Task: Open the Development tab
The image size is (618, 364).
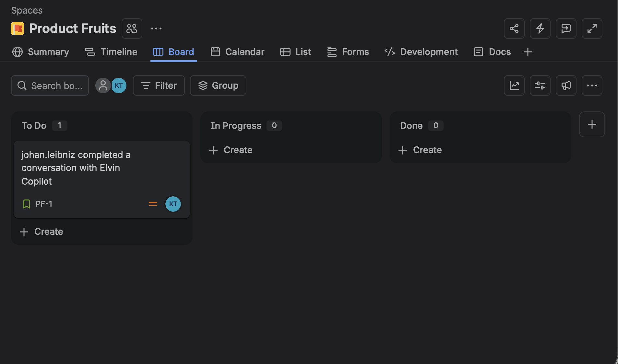Action: [x=421, y=52]
